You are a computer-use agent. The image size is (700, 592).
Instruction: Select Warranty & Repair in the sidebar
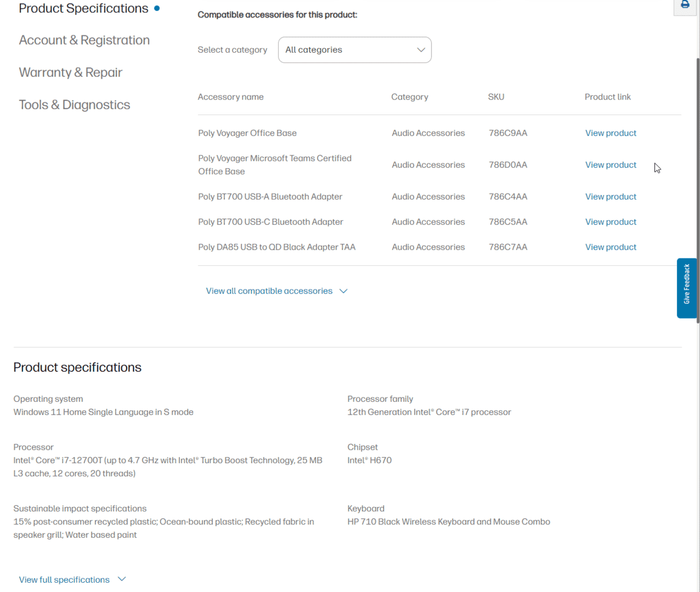pos(71,73)
